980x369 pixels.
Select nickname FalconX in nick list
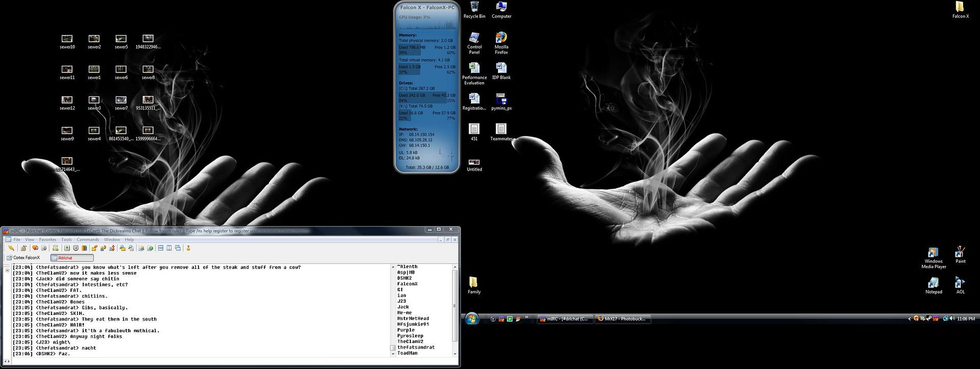(407, 284)
